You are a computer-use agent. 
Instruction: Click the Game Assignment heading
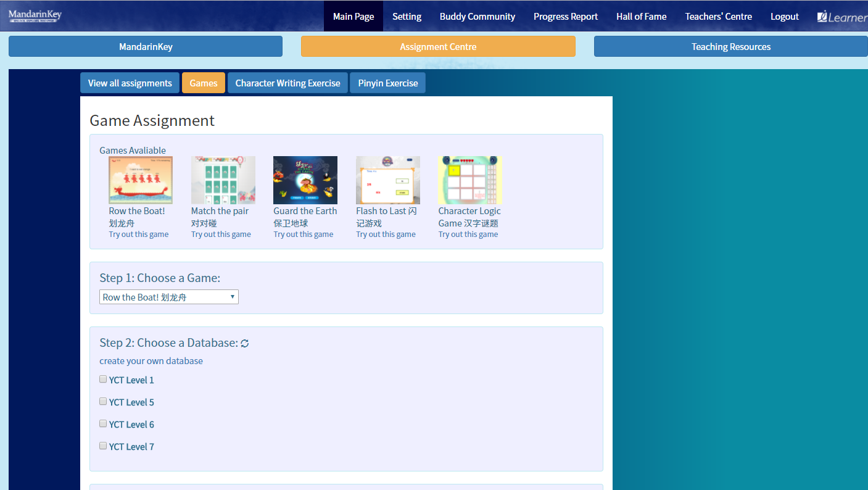(152, 120)
